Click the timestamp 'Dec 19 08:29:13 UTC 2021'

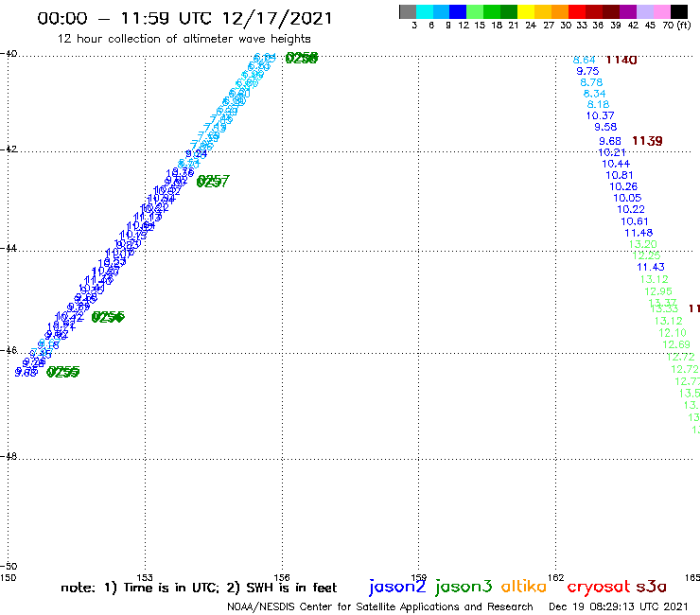[x=619, y=606]
